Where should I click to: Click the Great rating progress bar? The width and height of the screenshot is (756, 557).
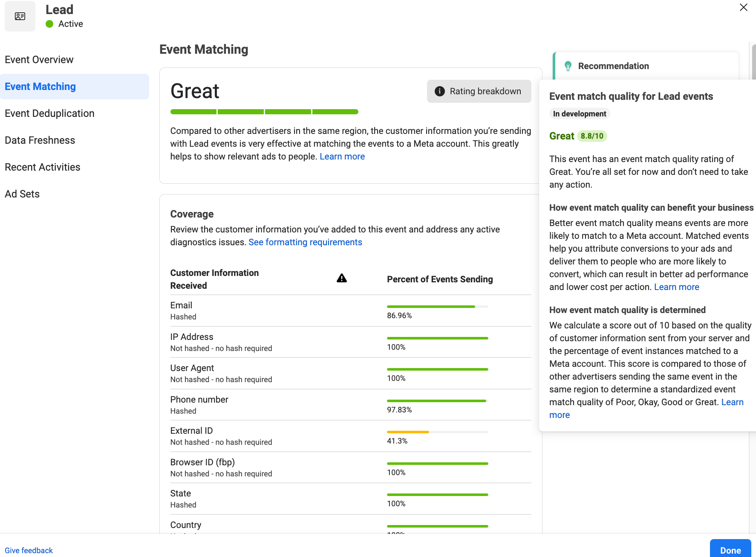[264, 112]
